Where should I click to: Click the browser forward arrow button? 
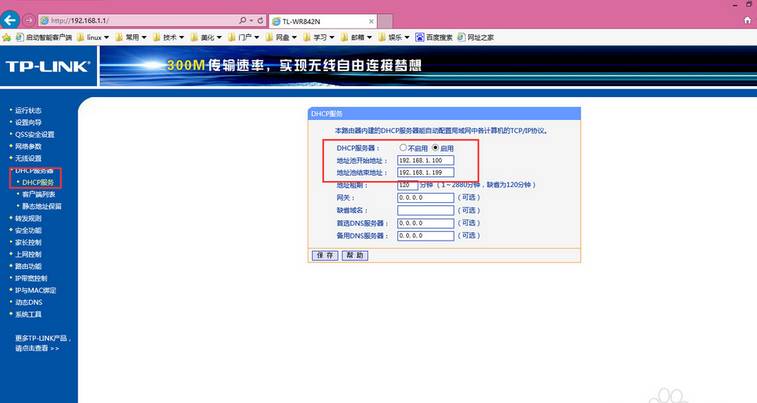29,20
